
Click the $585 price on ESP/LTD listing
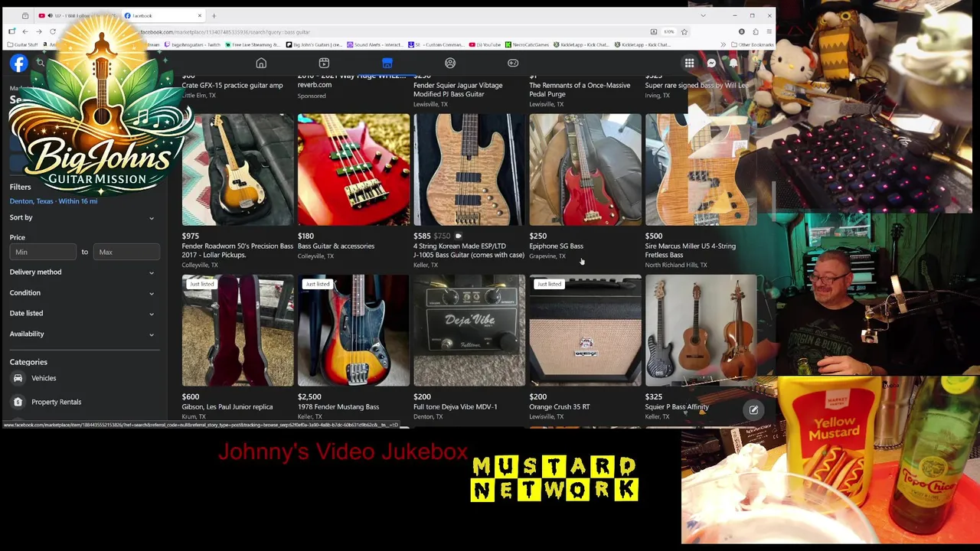click(x=422, y=236)
